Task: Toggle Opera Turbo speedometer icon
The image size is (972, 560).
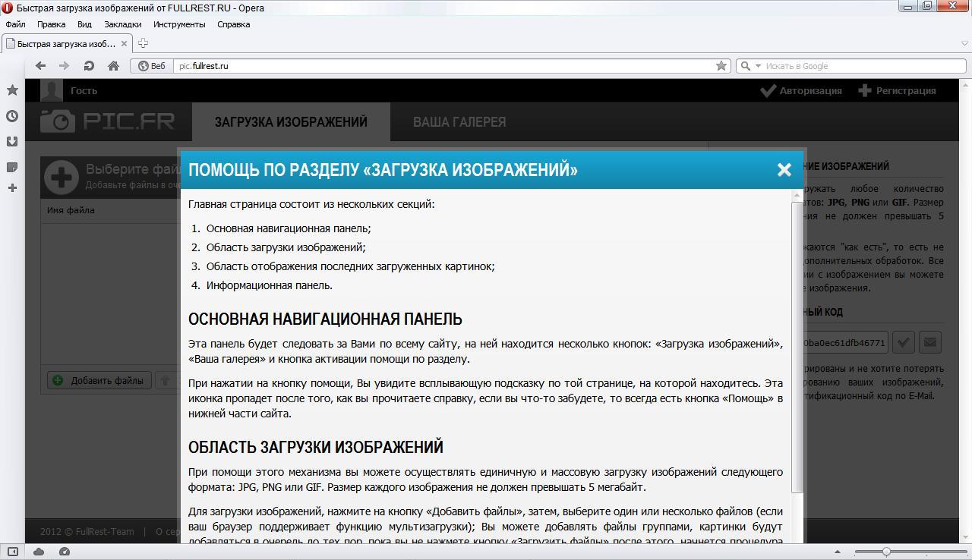Action: (x=65, y=552)
